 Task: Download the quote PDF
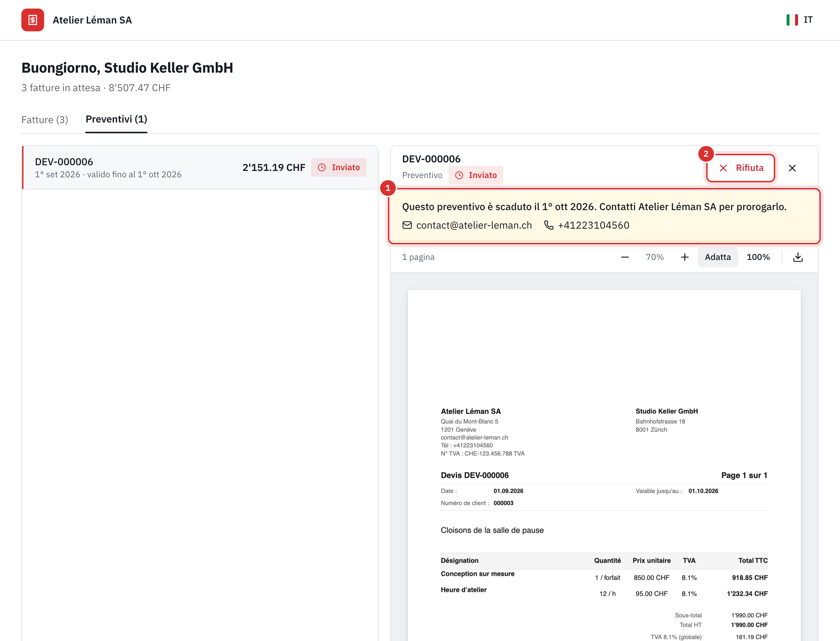pyautogui.click(x=798, y=257)
